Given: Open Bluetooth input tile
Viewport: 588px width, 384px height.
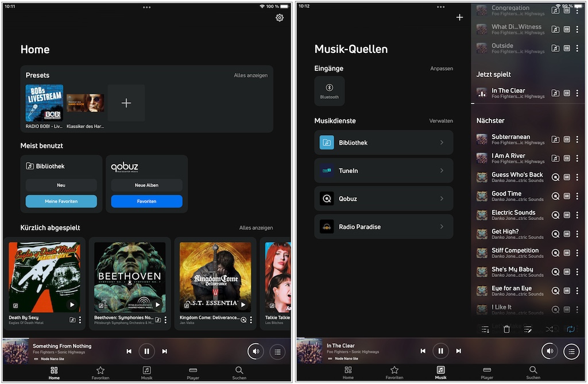Looking at the screenshot, I should pos(329,91).
